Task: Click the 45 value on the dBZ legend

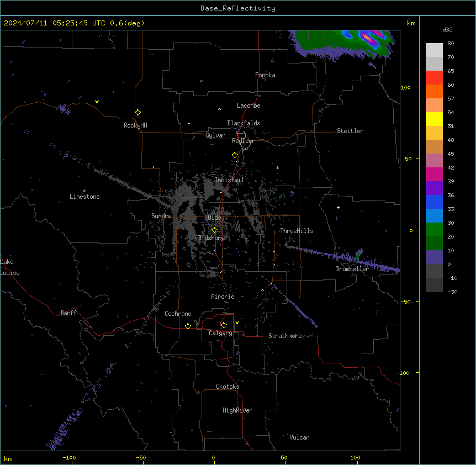Action: coord(451,154)
